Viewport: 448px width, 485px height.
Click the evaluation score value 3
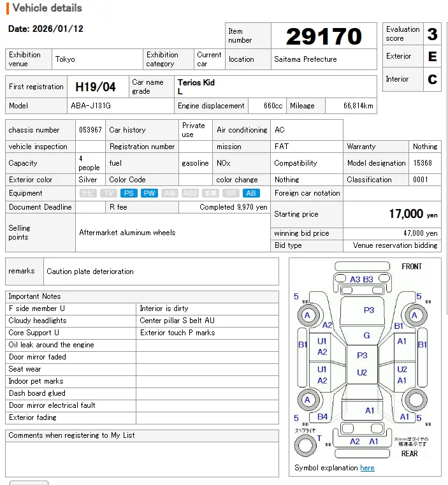point(432,34)
